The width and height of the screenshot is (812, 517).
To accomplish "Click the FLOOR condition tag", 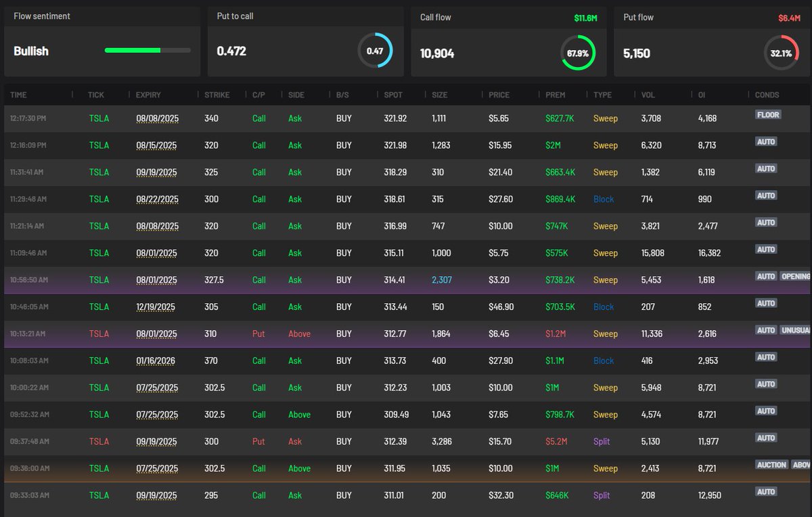I will 769,115.
